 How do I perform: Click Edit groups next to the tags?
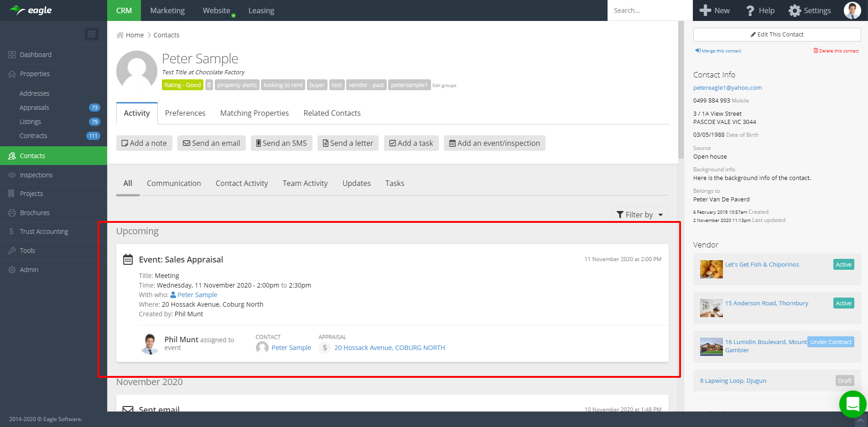point(444,86)
